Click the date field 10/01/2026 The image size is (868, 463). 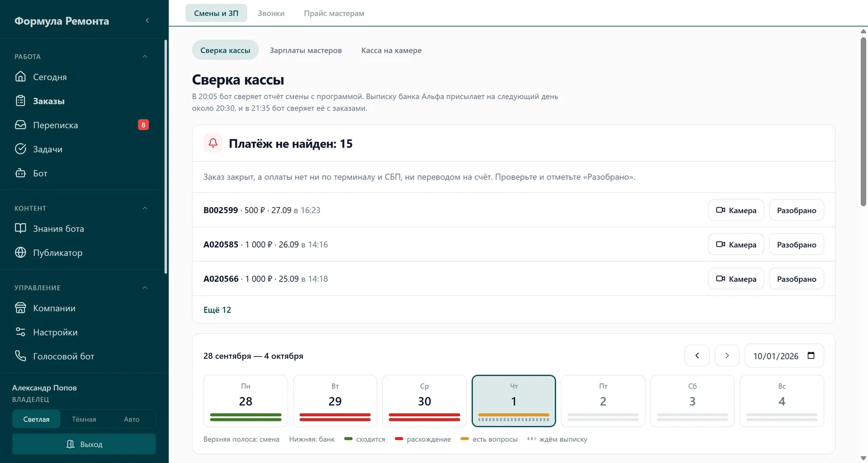(x=784, y=356)
